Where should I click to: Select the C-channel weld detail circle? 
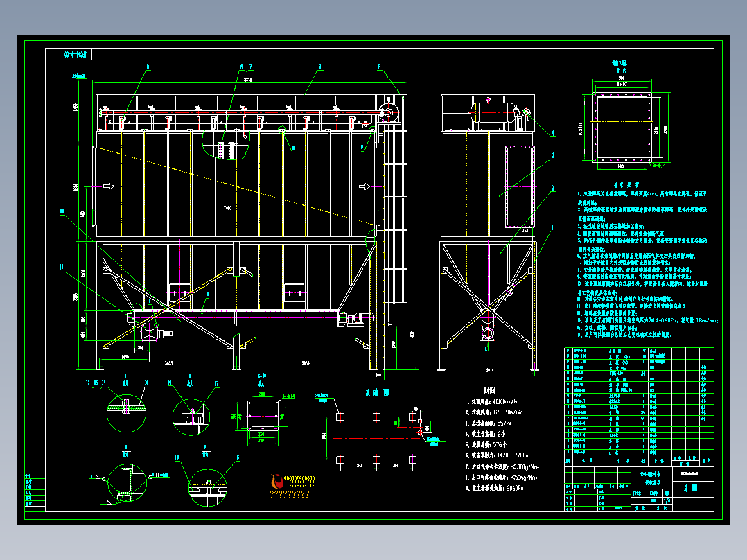point(127,483)
